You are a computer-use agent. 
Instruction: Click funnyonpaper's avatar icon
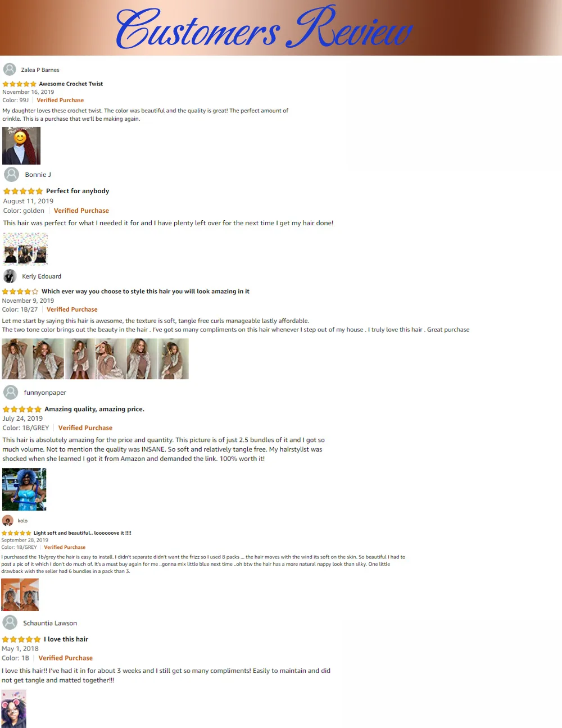click(x=11, y=392)
